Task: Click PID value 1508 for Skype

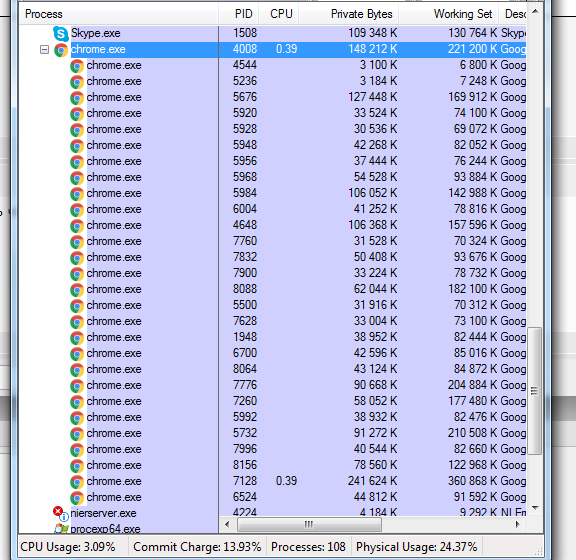Action: [245, 33]
